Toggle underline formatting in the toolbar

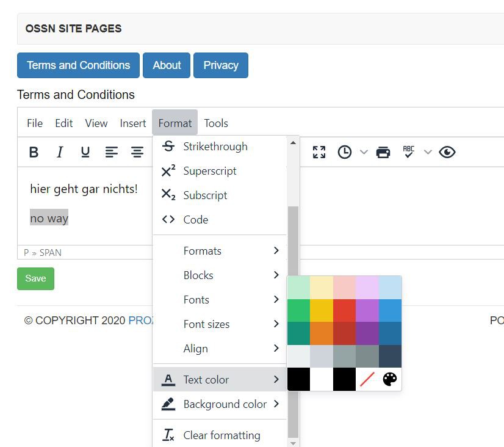85,152
